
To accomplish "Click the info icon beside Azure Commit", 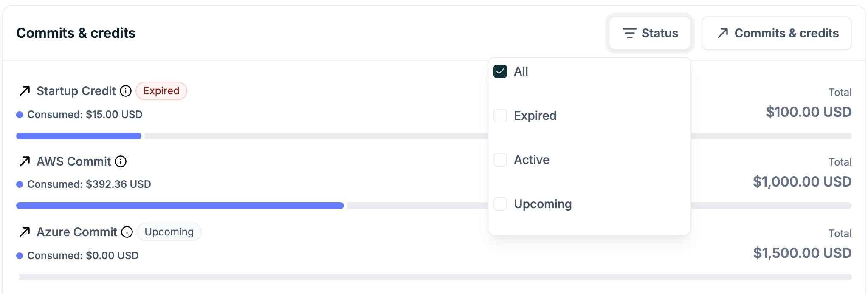I will pyautogui.click(x=127, y=232).
